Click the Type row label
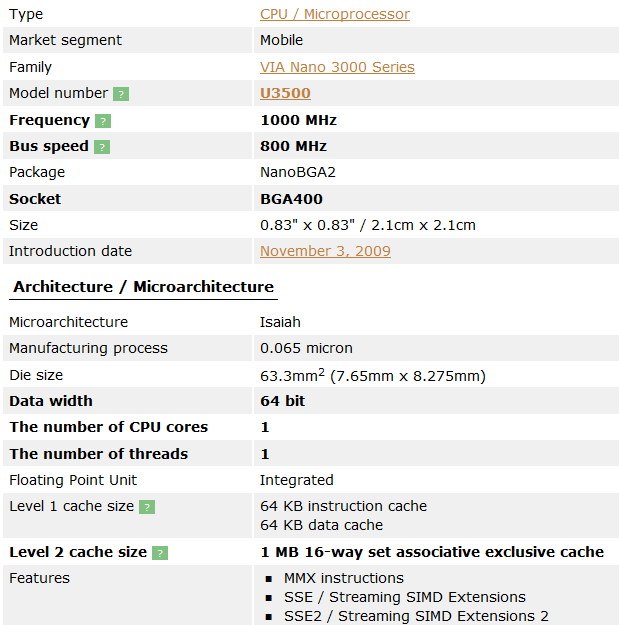Viewport: 619px width, 625px height. point(26,14)
